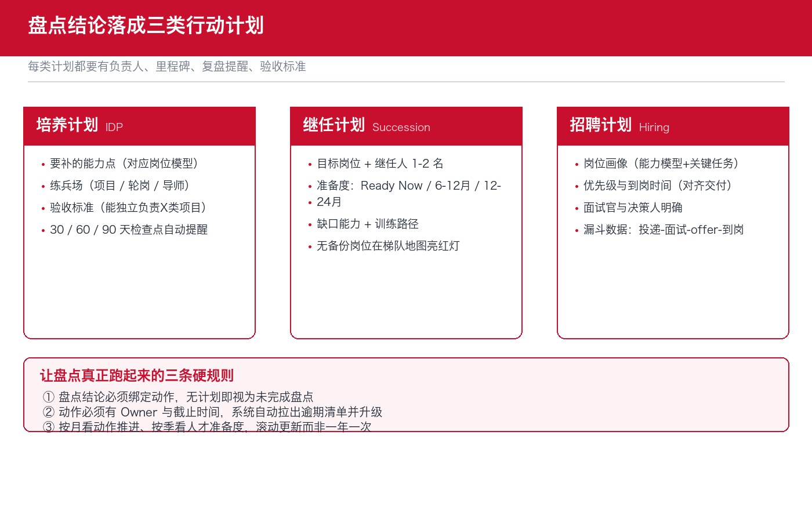Click the wrapped text 24月
Viewport: 812px width, 522px height.
329,202
